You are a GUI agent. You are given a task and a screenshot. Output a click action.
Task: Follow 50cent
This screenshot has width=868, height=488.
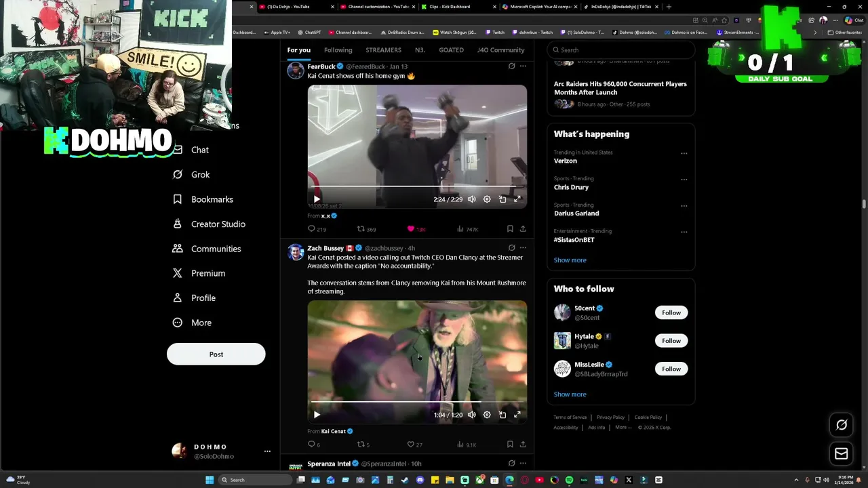coord(671,312)
